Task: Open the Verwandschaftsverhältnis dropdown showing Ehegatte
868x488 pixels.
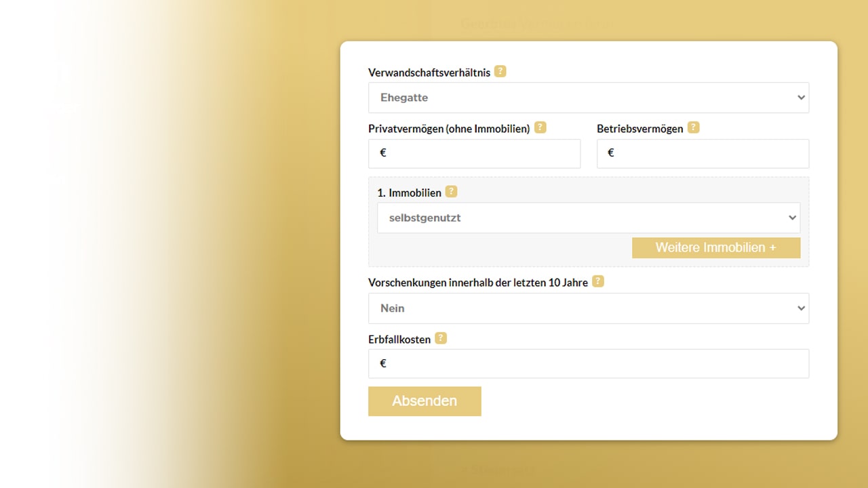Action: (588, 98)
